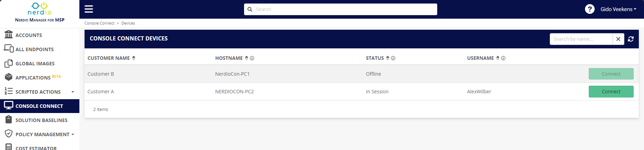Refresh the Console Connect devices list
Screen dimensions: 644x150
(x=631, y=39)
